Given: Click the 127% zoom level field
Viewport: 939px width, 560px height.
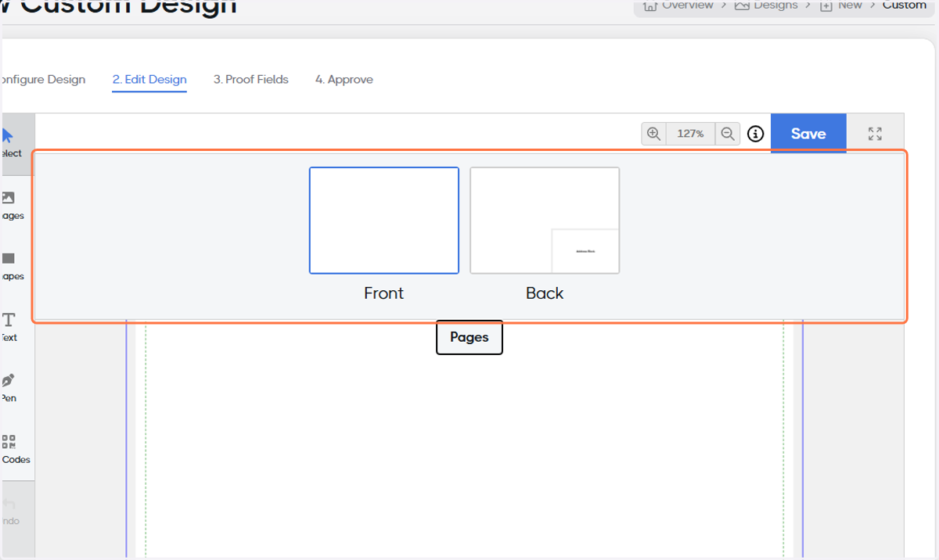Looking at the screenshot, I should tap(691, 134).
